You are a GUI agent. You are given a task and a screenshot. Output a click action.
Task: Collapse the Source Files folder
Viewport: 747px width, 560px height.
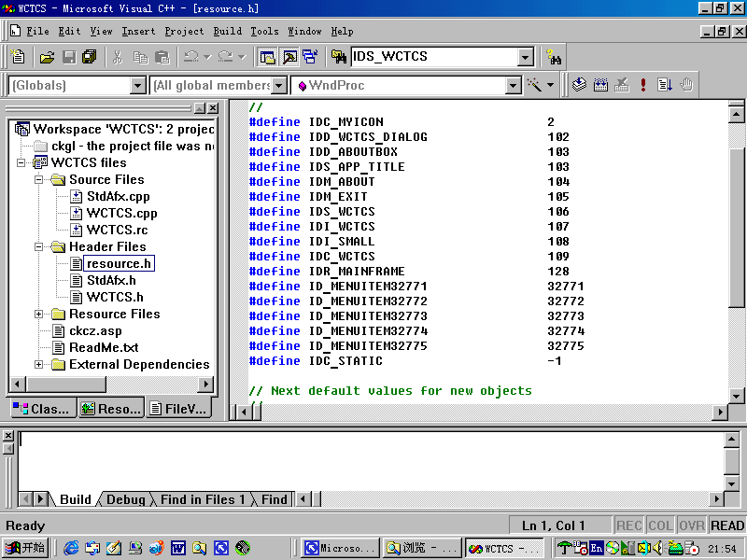[x=39, y=179]
